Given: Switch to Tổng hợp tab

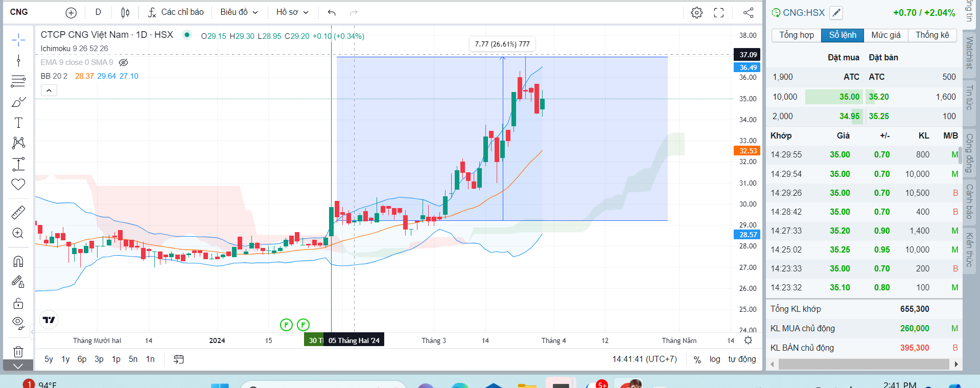Looking at the screenshot, I should click(797, 35).
